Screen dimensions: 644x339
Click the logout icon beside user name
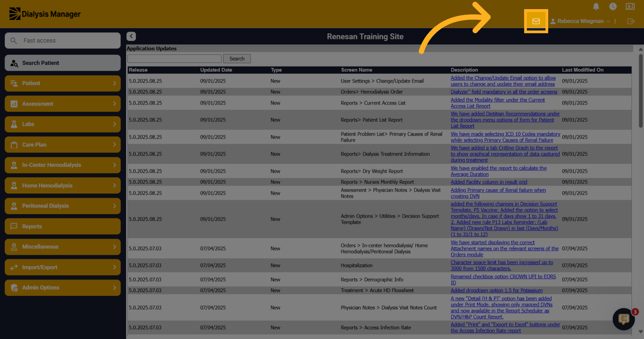(x=631, y=21)
